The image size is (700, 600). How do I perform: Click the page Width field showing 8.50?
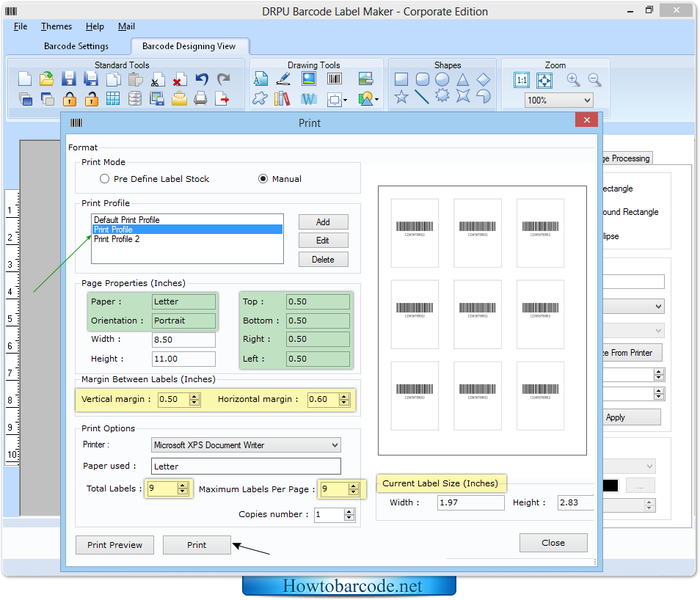pos(183,340)
